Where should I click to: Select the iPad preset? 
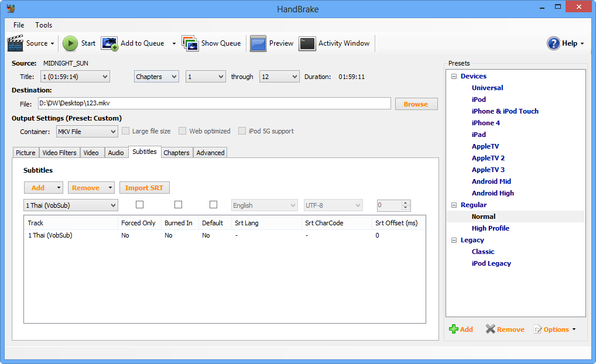(x=478, y=135)
